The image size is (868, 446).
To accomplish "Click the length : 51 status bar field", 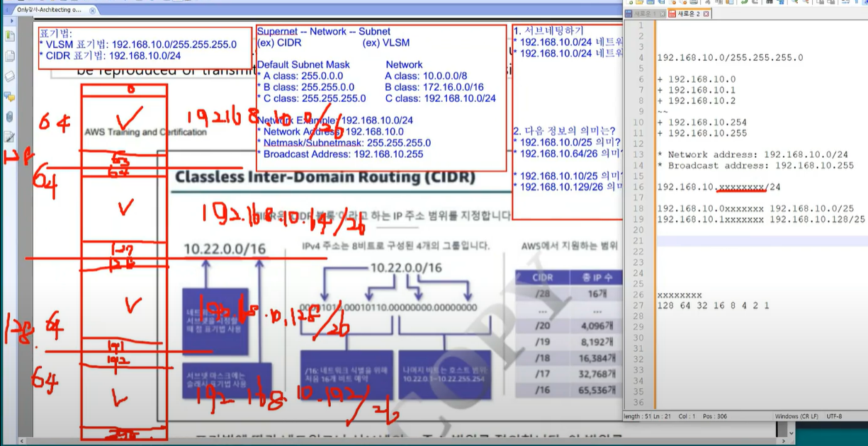I will [638, 416].
